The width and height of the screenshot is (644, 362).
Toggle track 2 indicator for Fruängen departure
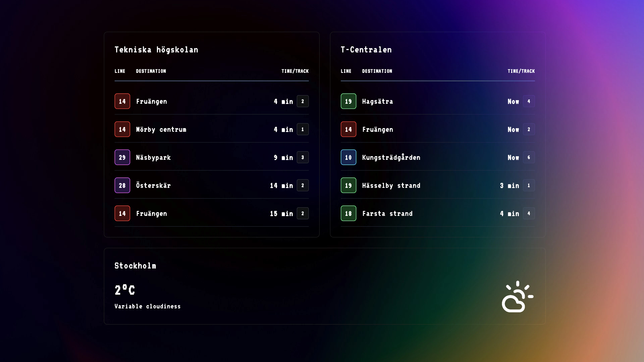click(x=303, y=101)
